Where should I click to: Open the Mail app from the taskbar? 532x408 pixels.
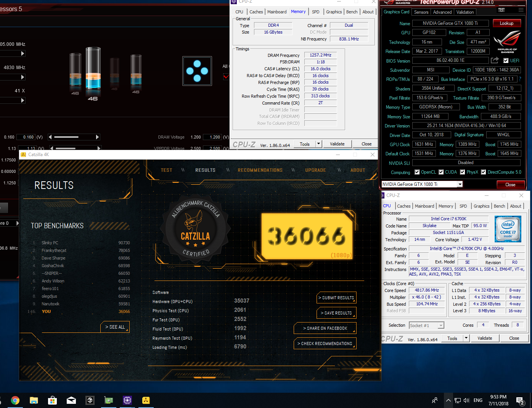click(71, 400)
